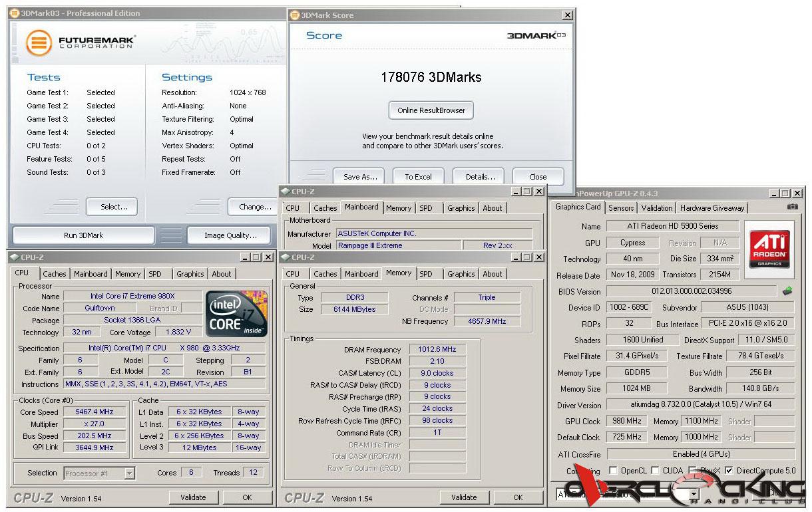Open Caches tab in the CPU-Z processor window

(55, 274)
